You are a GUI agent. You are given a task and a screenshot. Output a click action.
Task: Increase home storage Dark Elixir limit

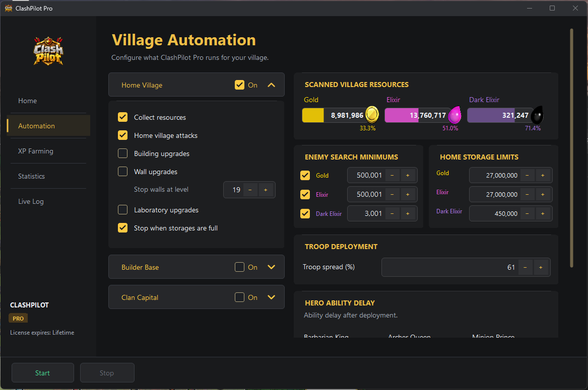click(x=543, y=213)
